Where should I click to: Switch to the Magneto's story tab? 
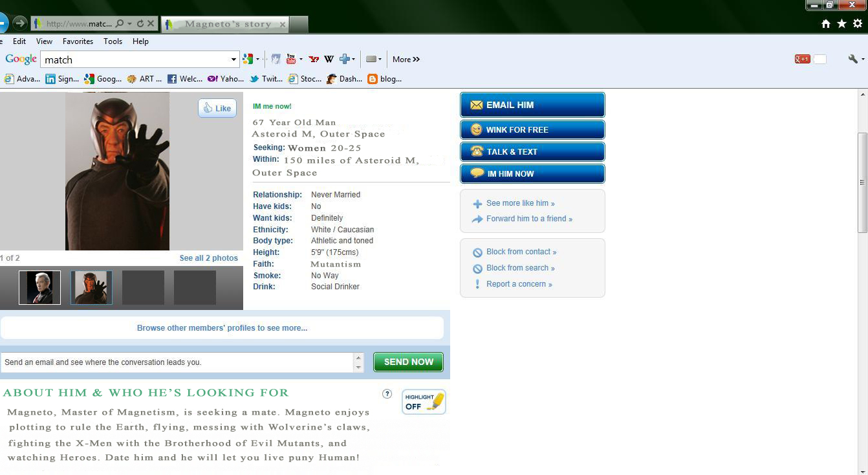(x=225, y=24)
